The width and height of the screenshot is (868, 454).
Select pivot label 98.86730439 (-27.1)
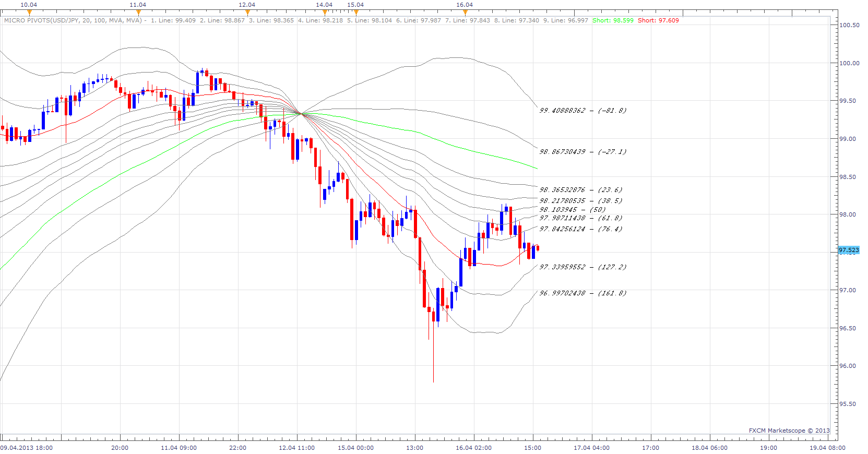[583, 152]
